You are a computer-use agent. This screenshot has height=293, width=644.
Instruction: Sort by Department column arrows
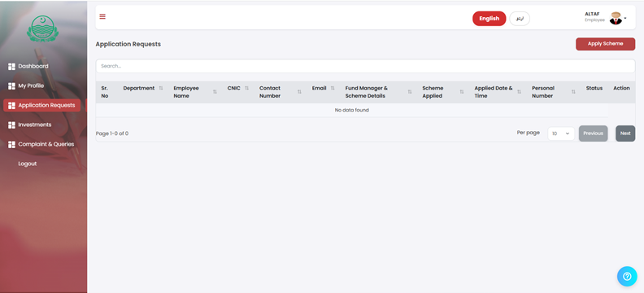coord(161,89)
